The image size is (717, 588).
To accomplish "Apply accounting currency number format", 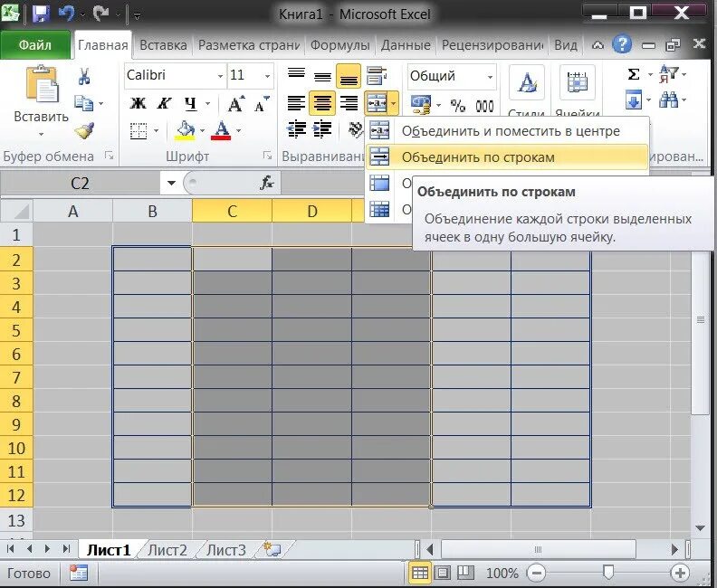I will tap(421, 105).
